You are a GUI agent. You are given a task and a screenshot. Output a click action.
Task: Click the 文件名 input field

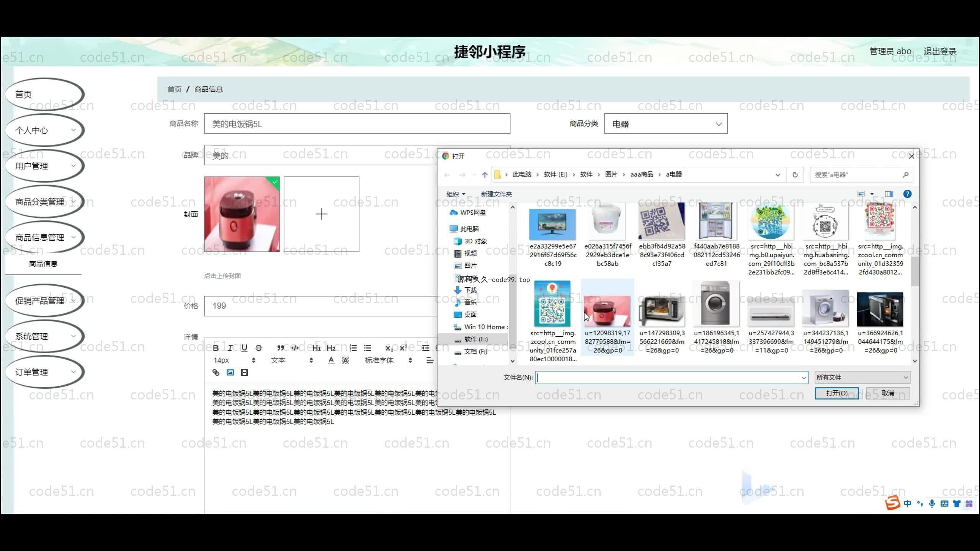click(x=671, y=377)
